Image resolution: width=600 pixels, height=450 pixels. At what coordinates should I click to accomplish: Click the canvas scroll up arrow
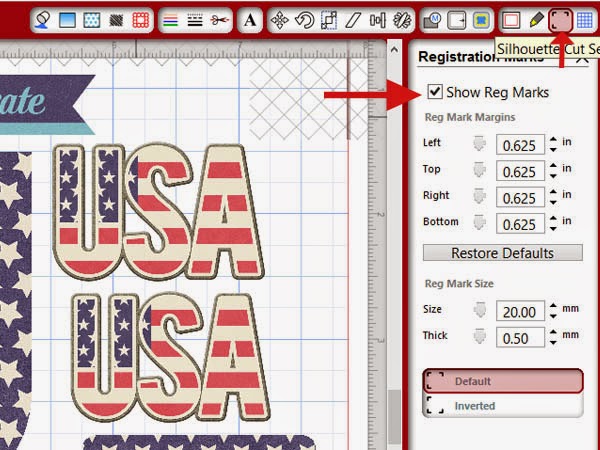pyautogui.click(x=395, y=50)
